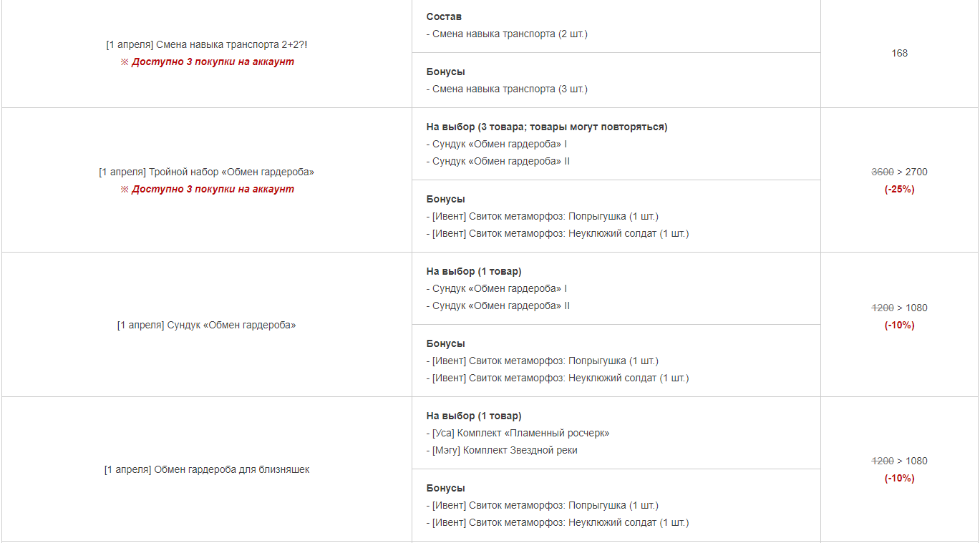Click the crossed-out price 3600
980x543 pixels.
tap(882, 172)
